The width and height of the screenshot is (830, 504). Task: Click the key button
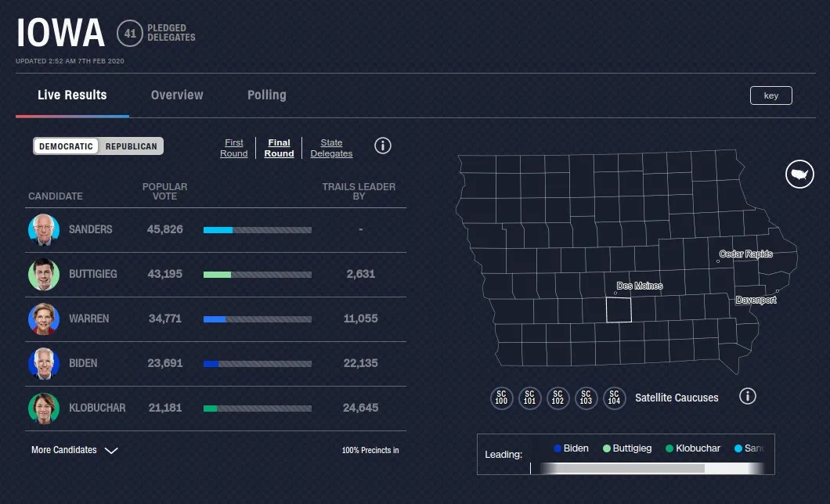770,95
